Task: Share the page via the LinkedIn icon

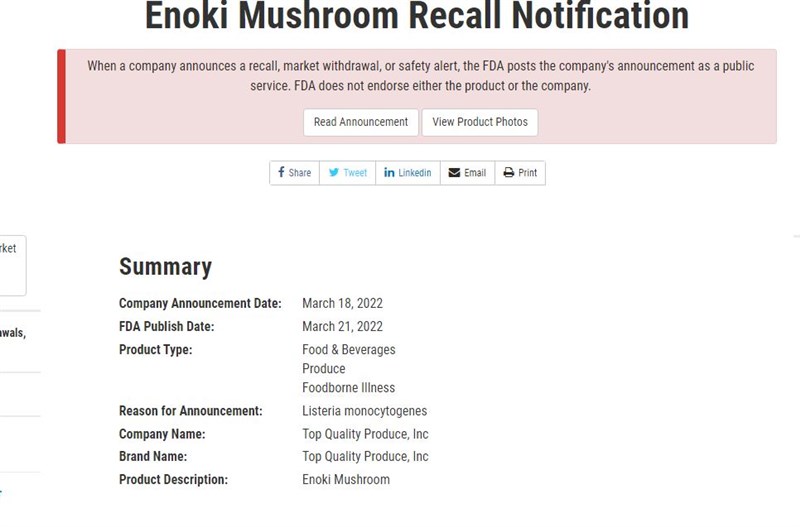Action: click(x=390, y=173)
